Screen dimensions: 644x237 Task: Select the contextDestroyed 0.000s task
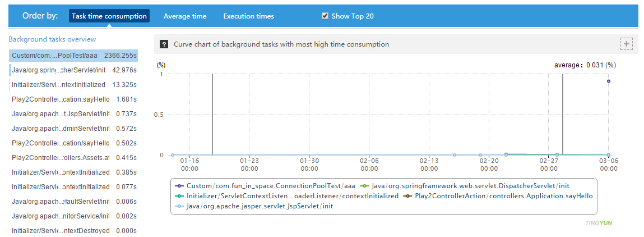[x=74, y=231]
